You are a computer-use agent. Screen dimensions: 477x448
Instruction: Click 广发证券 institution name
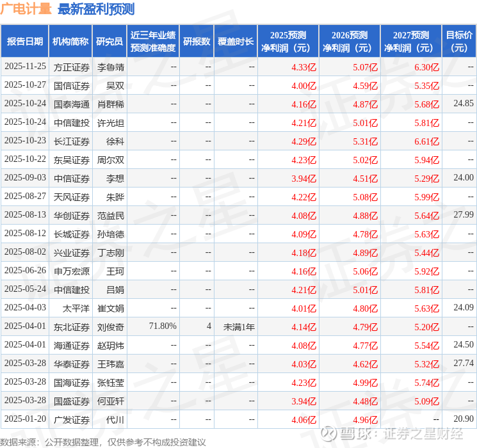click(x=72, y=420)
